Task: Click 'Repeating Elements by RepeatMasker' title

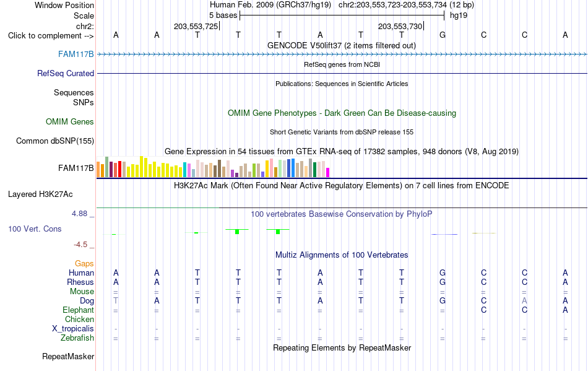Action: click(x=342, y=348)
